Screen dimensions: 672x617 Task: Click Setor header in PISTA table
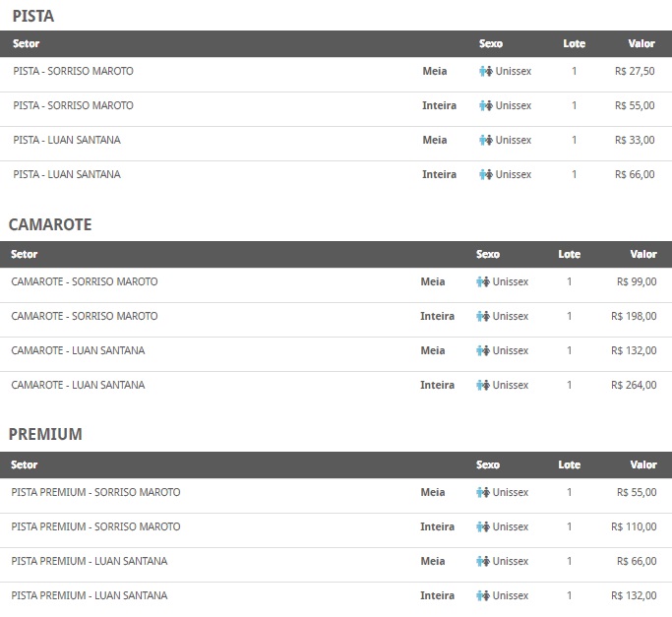click(27, 43)
